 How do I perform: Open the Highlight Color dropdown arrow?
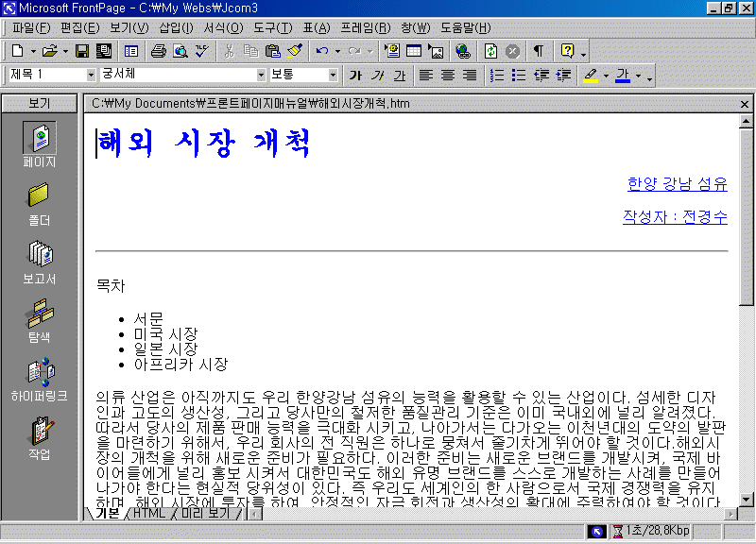tap(606, 76)
